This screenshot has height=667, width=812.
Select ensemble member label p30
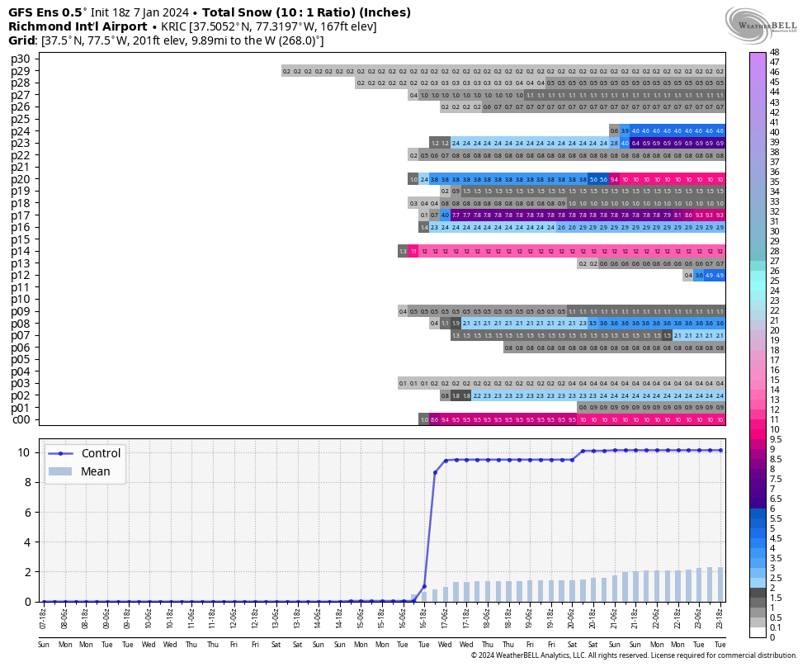pyautogui.click(x=21, y=59)
